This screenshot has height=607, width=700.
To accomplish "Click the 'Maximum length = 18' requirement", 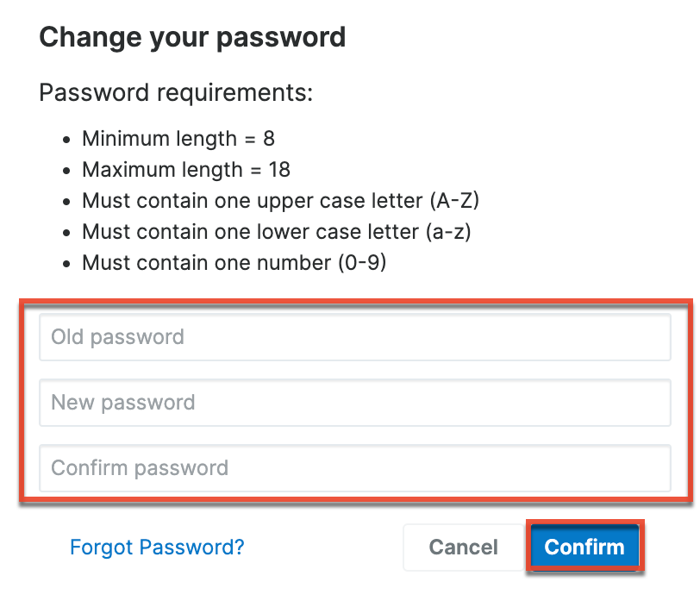I will point(186,169).
